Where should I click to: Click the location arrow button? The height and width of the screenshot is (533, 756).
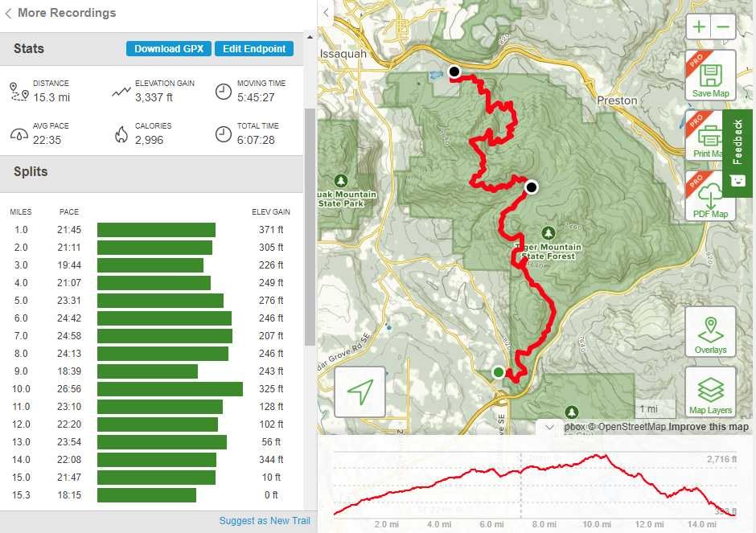[x=360, y=392]
